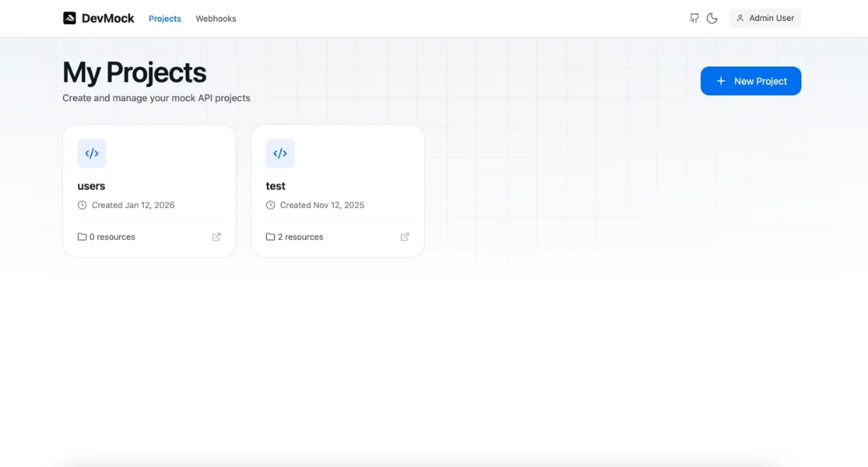This screenshot has width=868, height=467.
Task: Click the 2 resources link on the test card
Action: [301, 236]
